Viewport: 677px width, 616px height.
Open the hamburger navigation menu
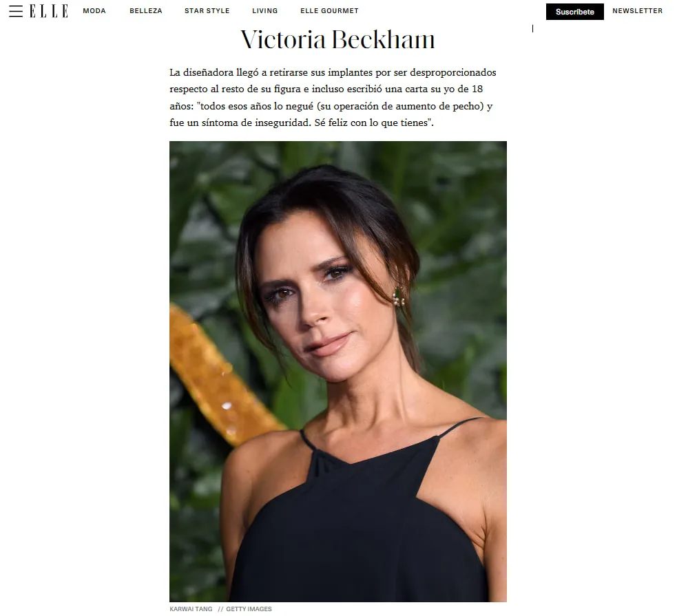[x=16, y=11]
